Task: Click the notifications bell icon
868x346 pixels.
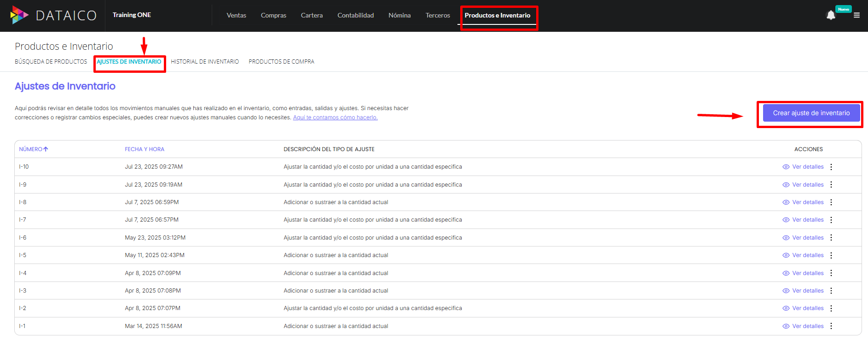Action: click(x=831, y=16)
